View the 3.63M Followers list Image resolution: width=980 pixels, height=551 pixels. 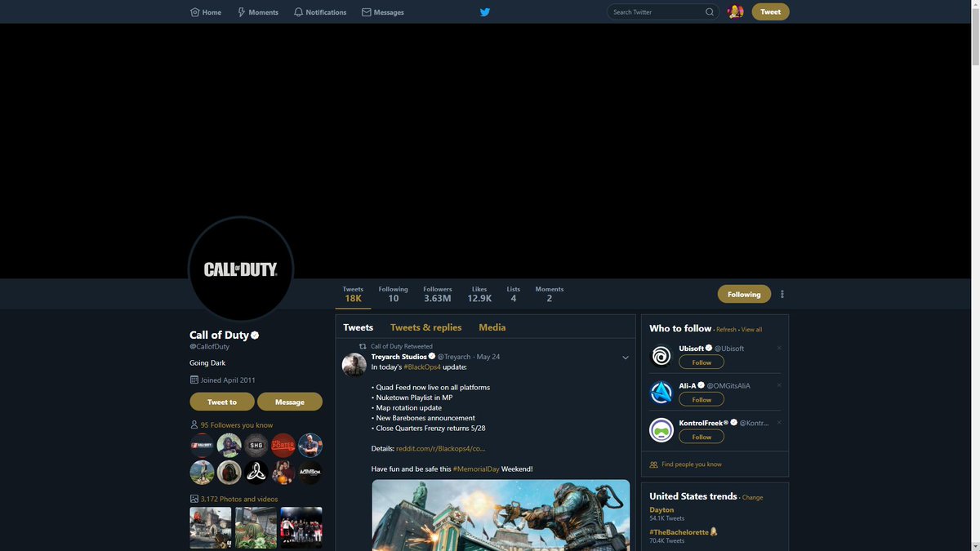click(x=438, y=295)
